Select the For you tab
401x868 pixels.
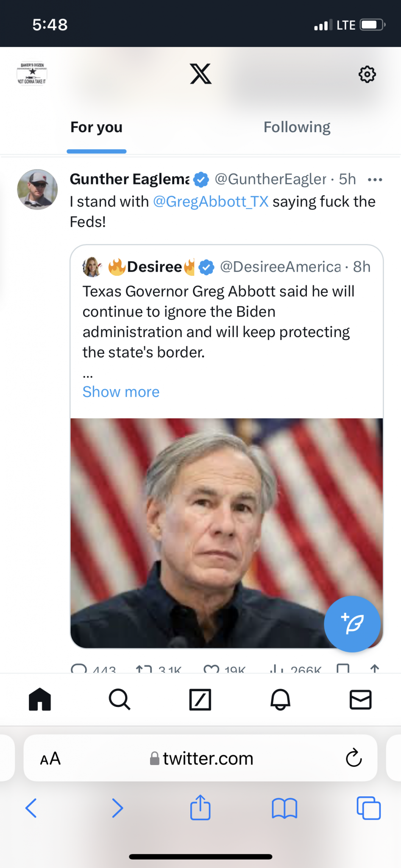pyautogui.click(x=97, y=127)
